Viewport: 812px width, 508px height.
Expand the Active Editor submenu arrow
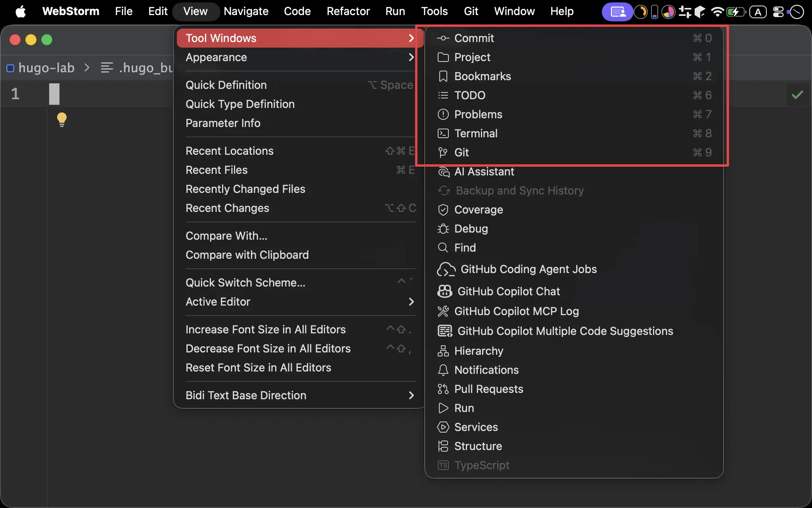(411, 302)
